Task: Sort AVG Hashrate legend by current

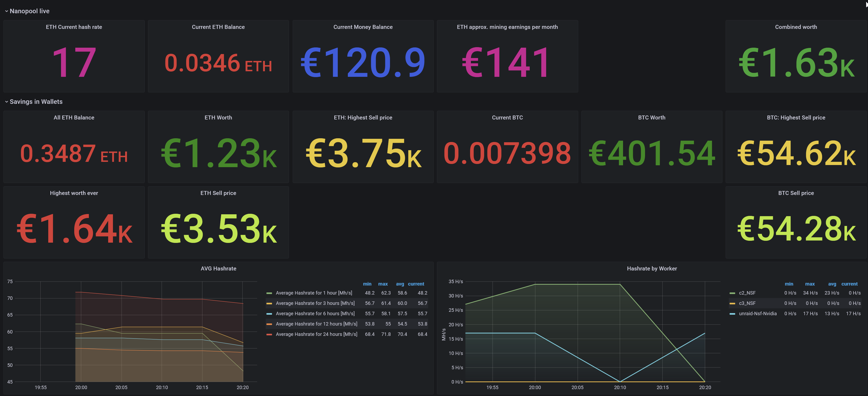Action: coord(416,284)
